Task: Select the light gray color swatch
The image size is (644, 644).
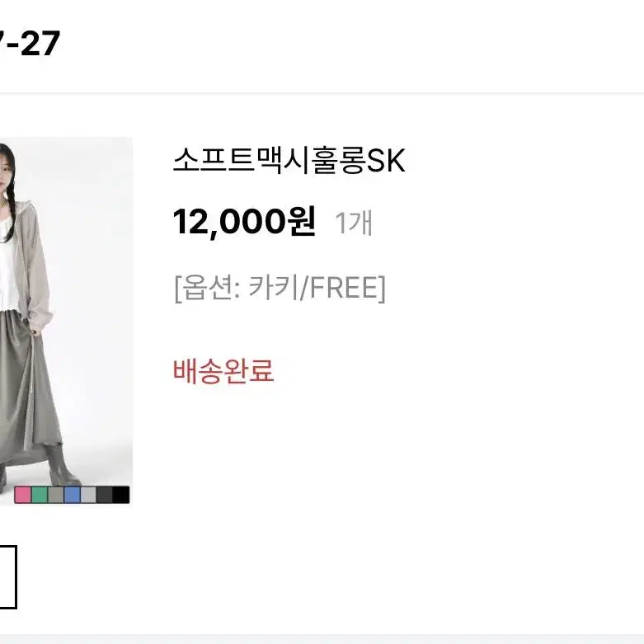Action: pos(88,495)
